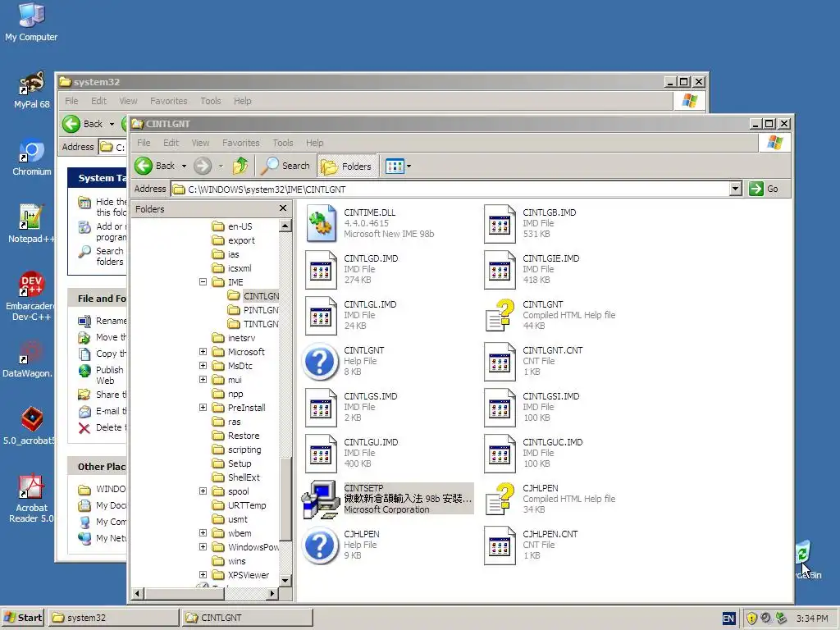Open CINTLGNT Compiled HTML Help file icon
Screen dimensions: 840x630
[x=500, y=316]
